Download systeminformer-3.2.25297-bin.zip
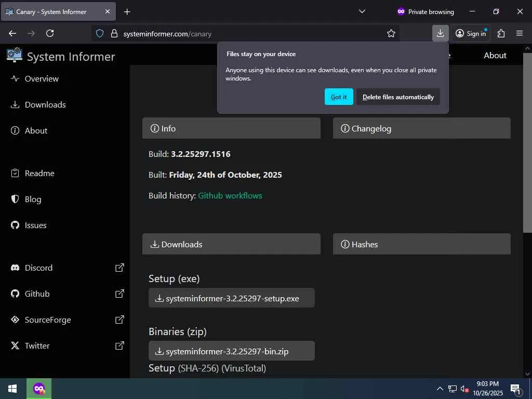The height and width of the screenshot is (399, 532). [232, 351]
